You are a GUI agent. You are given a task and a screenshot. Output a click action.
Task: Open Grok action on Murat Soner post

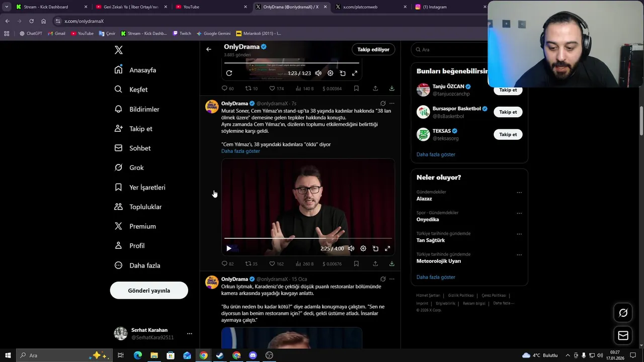tap(383, 104)
